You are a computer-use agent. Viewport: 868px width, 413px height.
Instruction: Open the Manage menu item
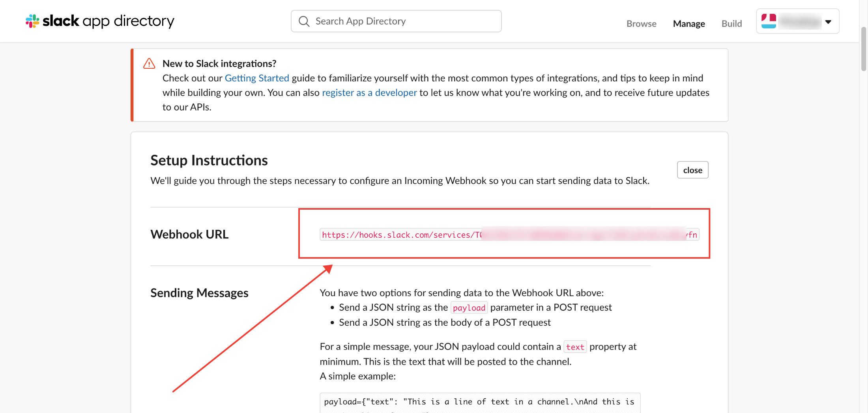688,24
